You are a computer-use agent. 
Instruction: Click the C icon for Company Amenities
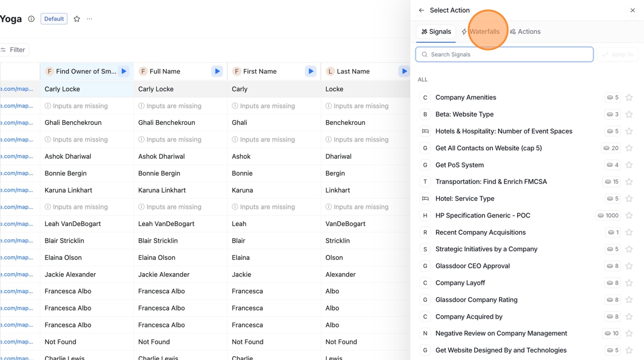coord(425,97)
